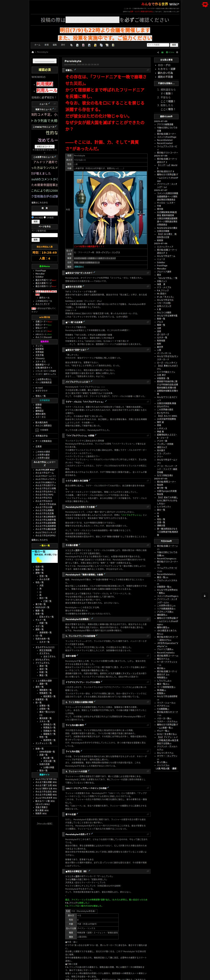Click the ページ新規作成 page name field
Screen dimensions: 210x980
(45, 235)
